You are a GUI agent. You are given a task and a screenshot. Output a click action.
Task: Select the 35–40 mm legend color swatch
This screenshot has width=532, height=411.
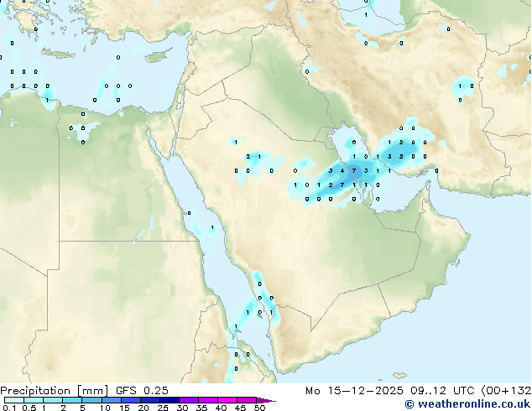coord(208,400)
